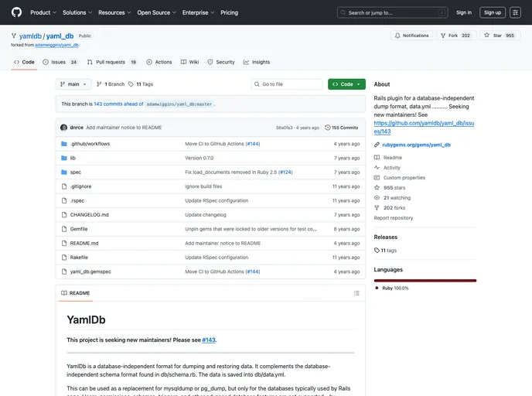
Task: Switch to the Issues tab
Action: point(60,62)
